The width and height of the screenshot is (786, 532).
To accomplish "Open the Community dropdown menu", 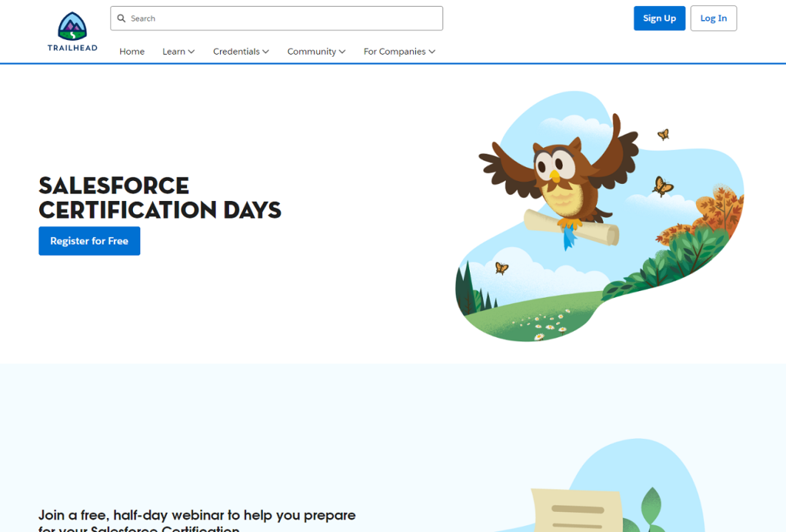I will tap(312, 51).
